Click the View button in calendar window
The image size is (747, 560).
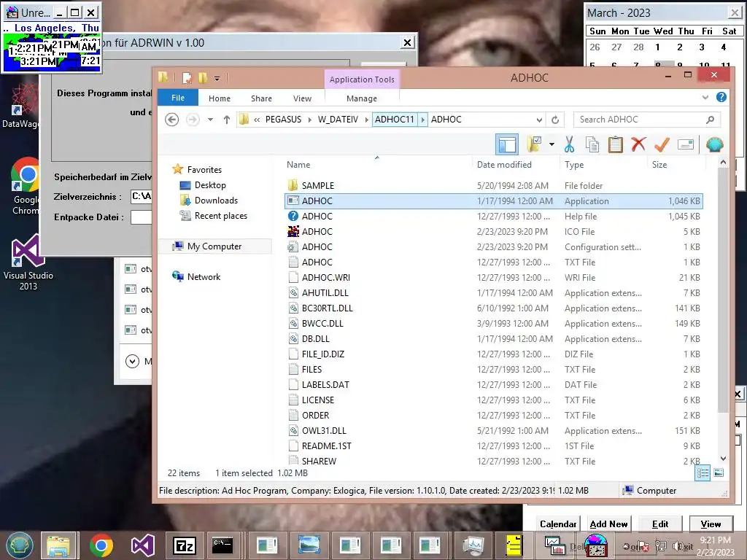pyautogui.click(x=711, y=524)
